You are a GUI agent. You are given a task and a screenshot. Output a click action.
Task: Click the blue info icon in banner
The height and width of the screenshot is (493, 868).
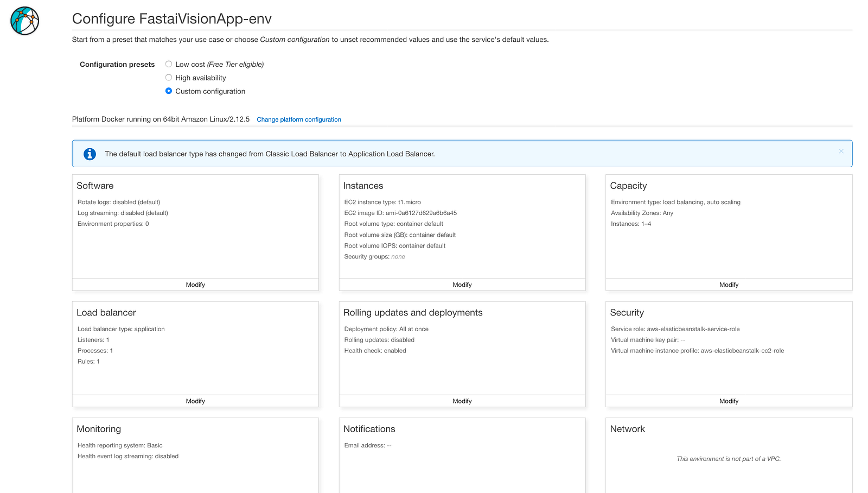pos(90,154)
